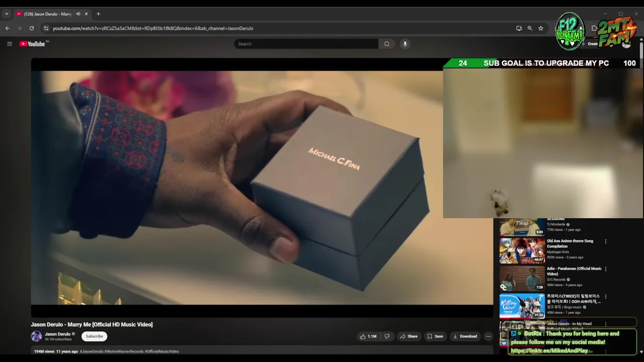Click the address bar URL
This screenshot has width=644, height=362.
tap(153, 28)
